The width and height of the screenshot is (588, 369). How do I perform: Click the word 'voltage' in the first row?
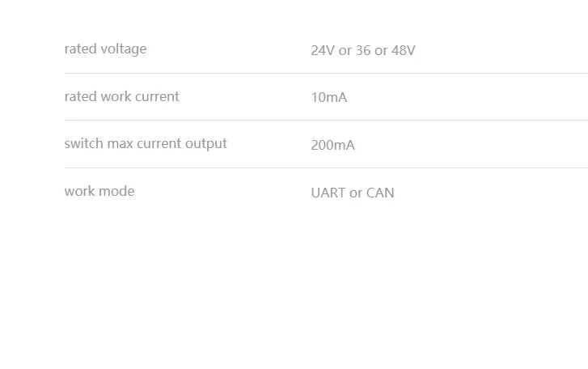pyautogui.click(x=123, y=49)
